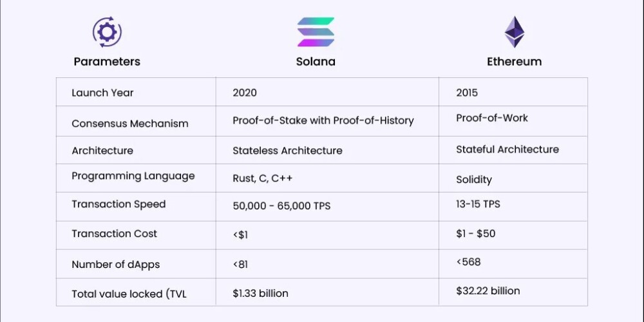Image resolution: width=644 pixels, height=322 pixels.
Task: Click the Solana logo icon
Action: tap(316, 32)
